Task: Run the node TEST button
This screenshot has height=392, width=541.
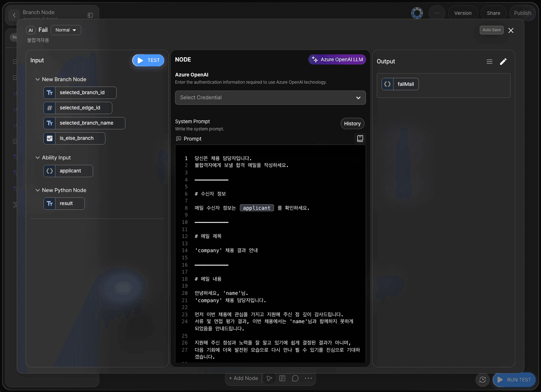Action: click(148, 61)
